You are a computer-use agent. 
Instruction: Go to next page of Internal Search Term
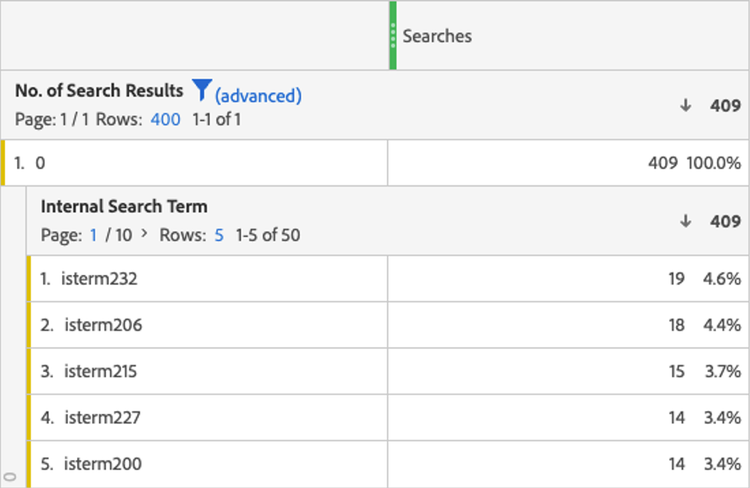coord(143,236)
